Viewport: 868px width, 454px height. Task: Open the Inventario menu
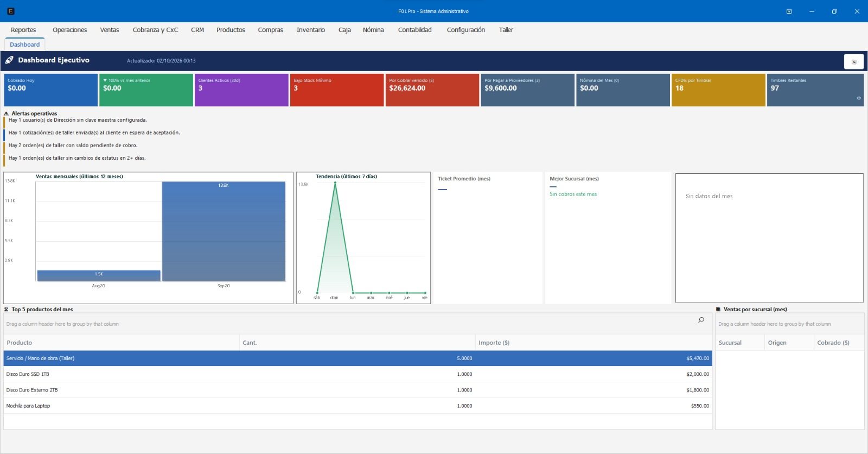point(311,30)
